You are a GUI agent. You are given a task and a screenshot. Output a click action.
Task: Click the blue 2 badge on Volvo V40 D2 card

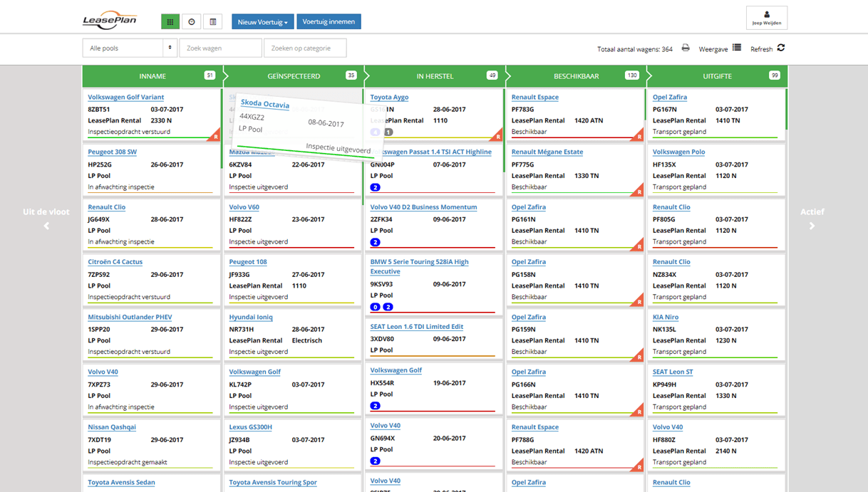click(376, 242)
